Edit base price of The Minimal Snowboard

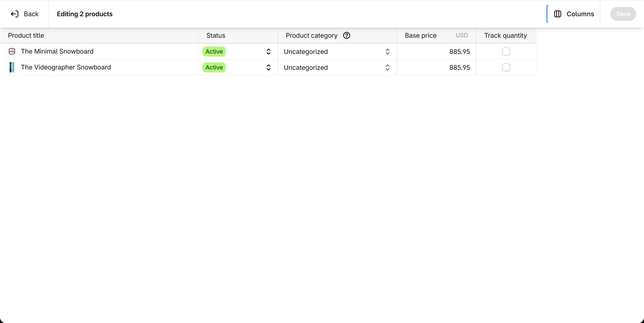[x=436, y=52]
